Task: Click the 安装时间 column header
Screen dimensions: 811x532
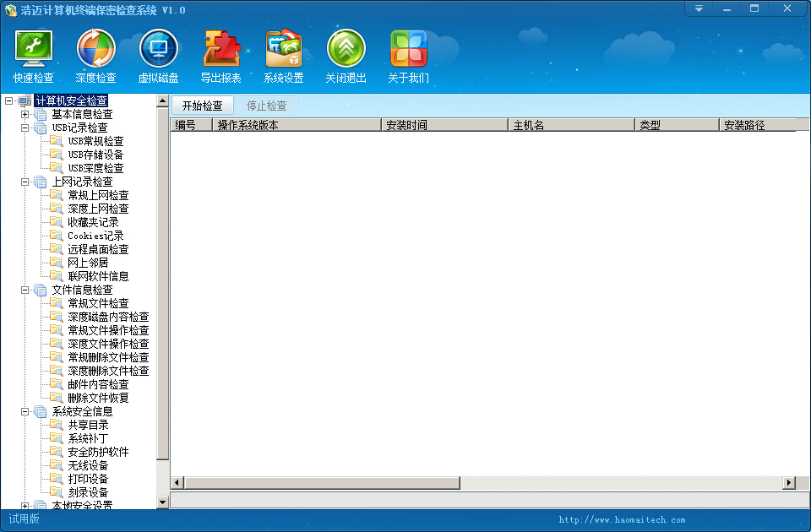Action: [x=445, y=125]
